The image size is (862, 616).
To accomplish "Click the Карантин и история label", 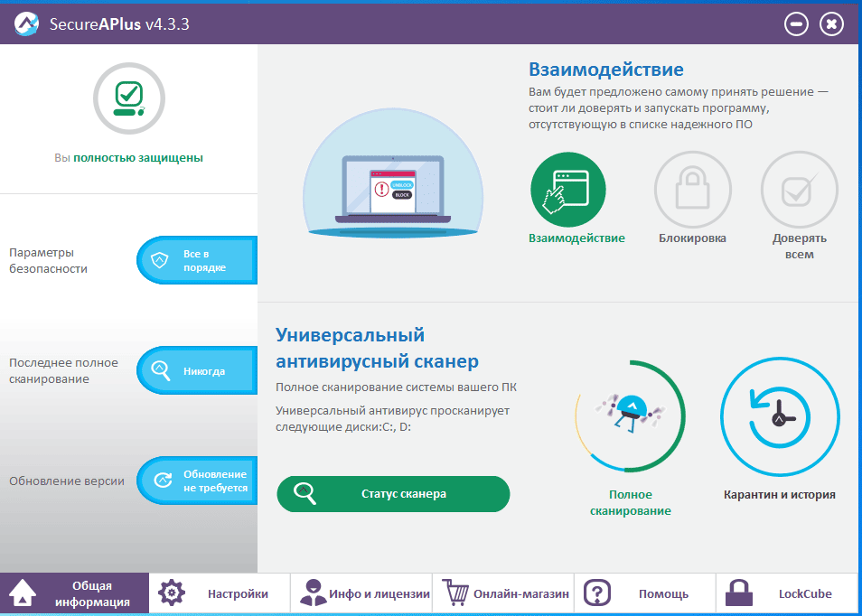I will tap(780, 495).
